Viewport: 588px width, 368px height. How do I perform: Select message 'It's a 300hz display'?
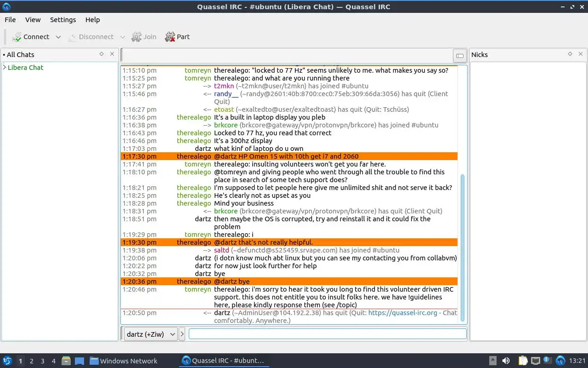(243, 141)
